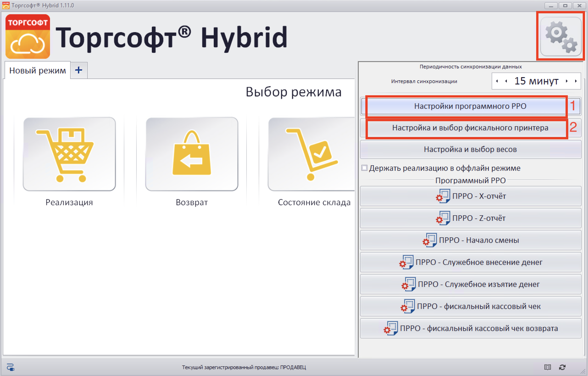Click ПРРО - фискальный кассовый чек
Screen dimensions: 588x376
click(470, 306)
